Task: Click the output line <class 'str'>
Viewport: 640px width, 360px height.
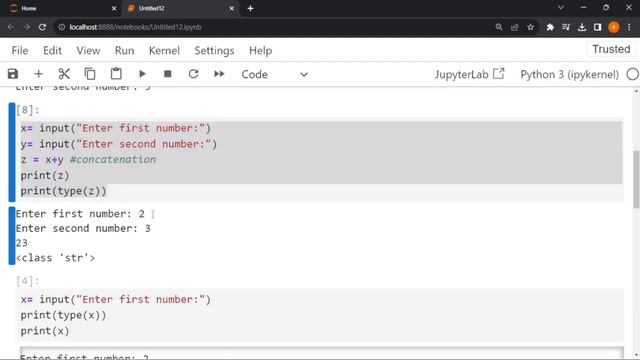Action: tap(56, 258)
